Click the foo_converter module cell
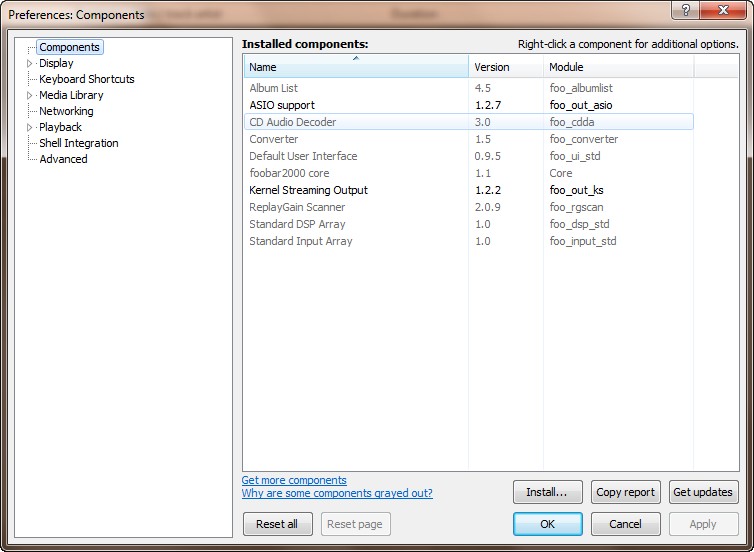This screenshot has height=552, width=754. coord(584,139)
